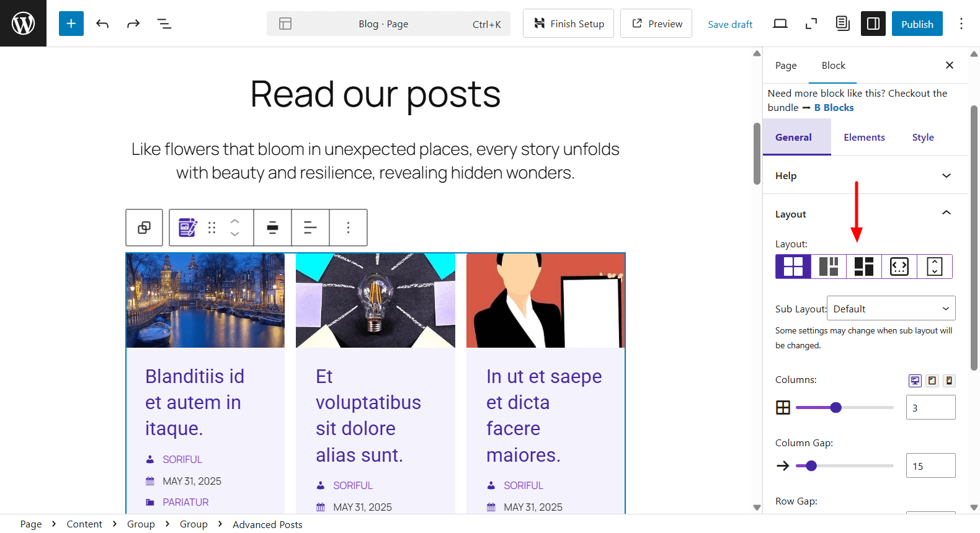980x533 pixels.
Task: Open the device view laptop icon
Action: pos(780,24)
